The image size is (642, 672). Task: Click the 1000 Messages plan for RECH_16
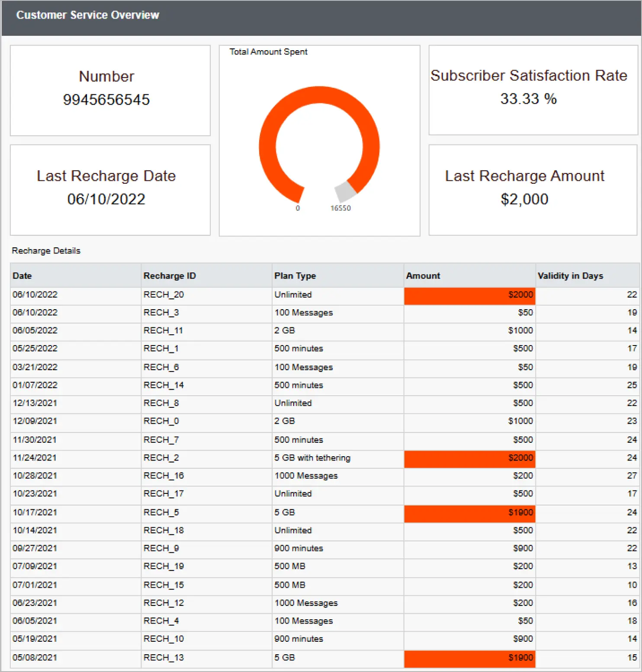305,476
